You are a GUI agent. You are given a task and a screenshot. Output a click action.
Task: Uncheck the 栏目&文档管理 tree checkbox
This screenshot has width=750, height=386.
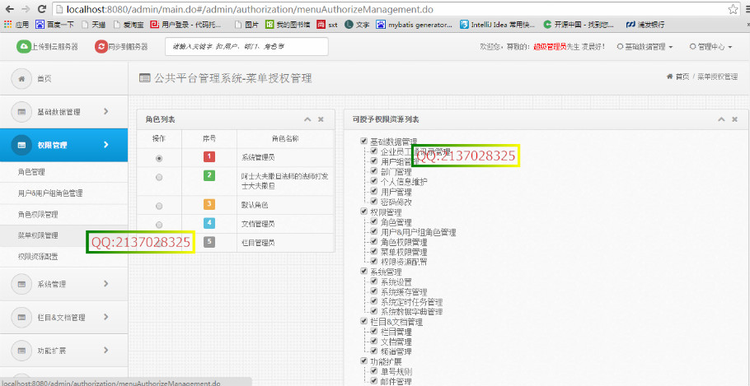click(364, 321)
